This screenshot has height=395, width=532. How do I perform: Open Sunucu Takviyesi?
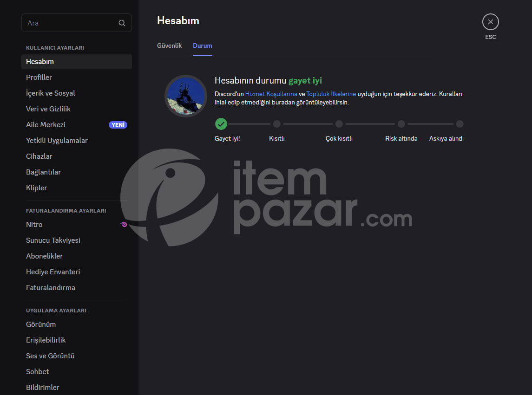click(x=76, y=240)
